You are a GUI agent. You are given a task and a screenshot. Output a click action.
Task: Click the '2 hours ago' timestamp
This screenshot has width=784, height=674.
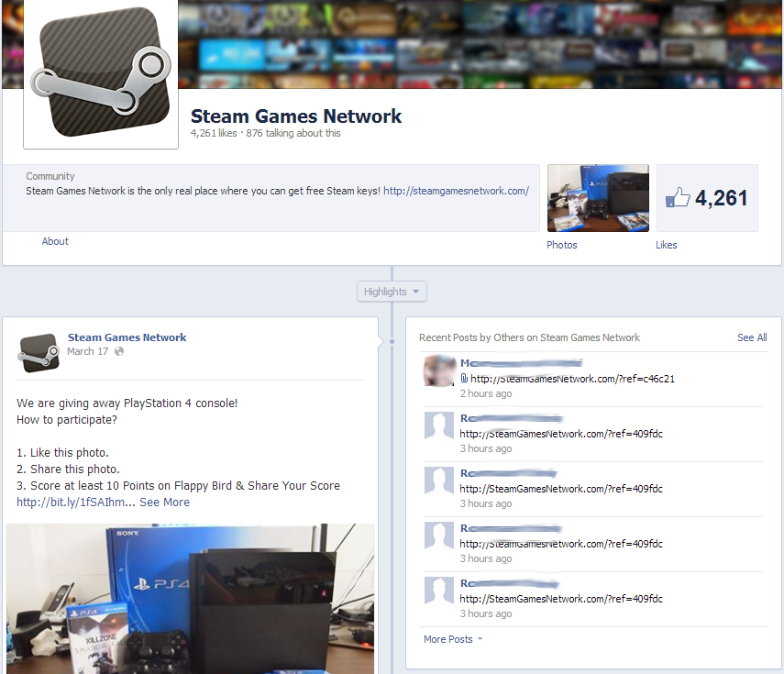pos(486,393)
